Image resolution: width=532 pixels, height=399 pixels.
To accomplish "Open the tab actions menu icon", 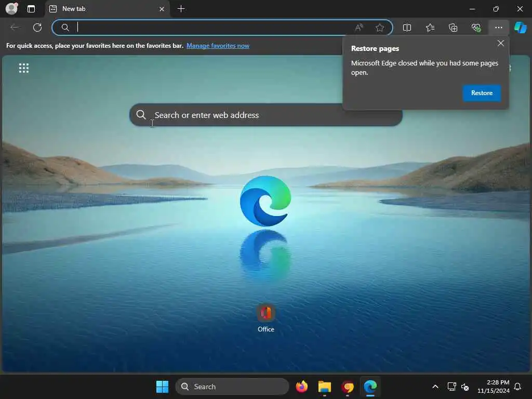I will point(31,9).
